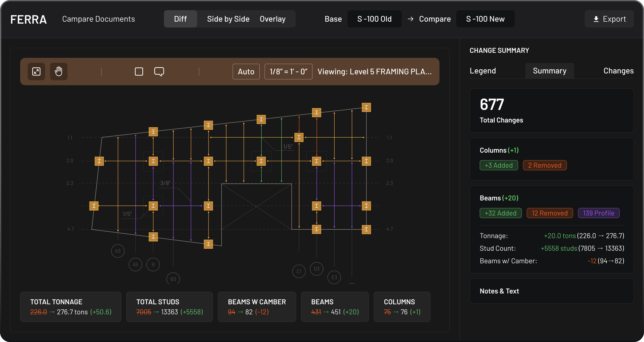The height and width of the screenshot is (342, 644).
Task: Open the Changes tab
Action: click(x=618, y=71)
